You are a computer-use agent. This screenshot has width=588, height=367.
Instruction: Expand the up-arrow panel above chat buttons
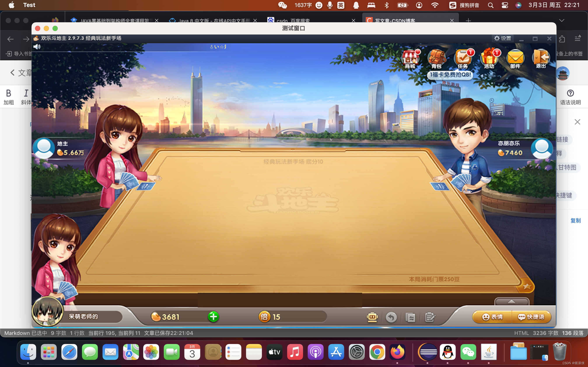pyautogui.click(x=511, y=302)
